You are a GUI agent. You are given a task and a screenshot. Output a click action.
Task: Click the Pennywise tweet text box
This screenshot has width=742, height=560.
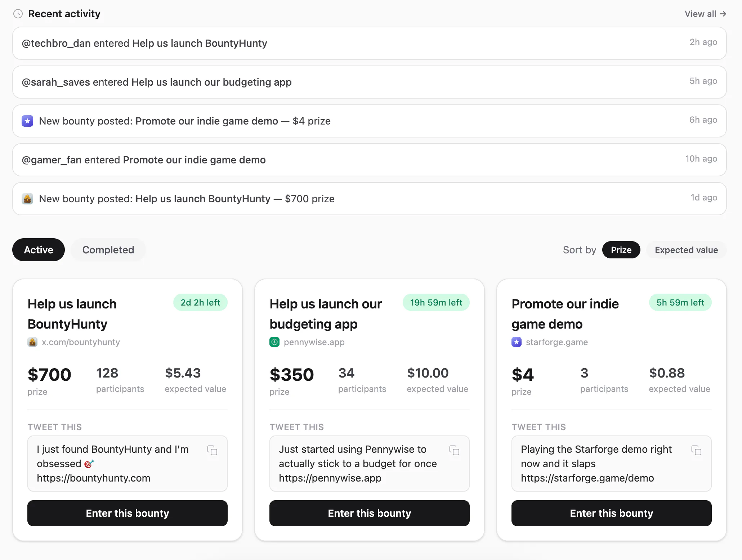click(x=370, y=464)
